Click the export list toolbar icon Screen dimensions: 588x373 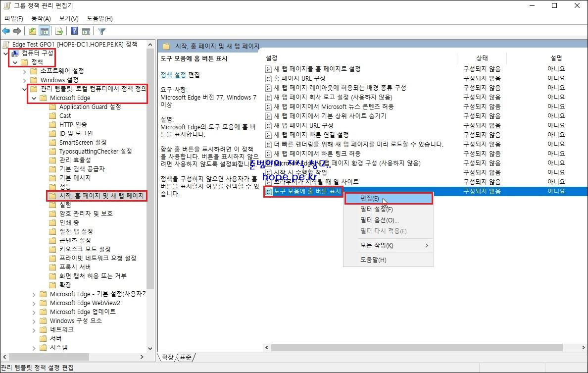[x=59, y=31]
